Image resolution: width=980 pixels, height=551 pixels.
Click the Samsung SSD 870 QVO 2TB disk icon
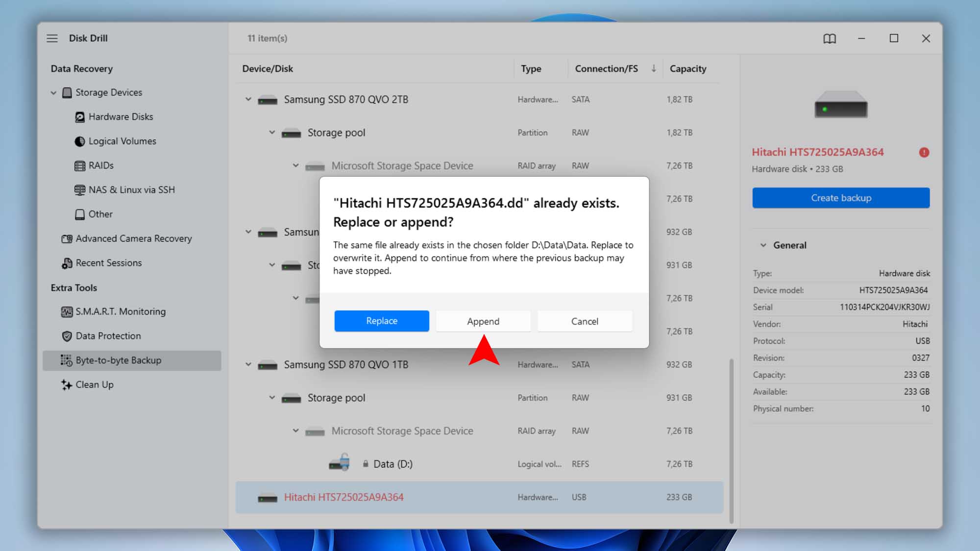click(x=268, y=100)
